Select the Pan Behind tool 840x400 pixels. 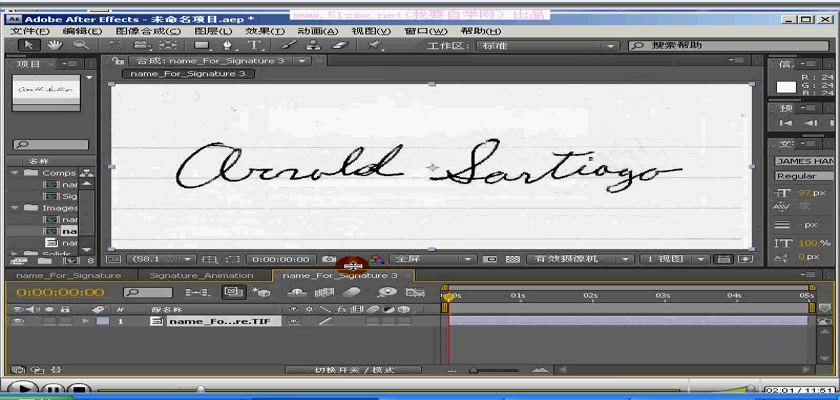pyautogui.click(x=169, y=46)
